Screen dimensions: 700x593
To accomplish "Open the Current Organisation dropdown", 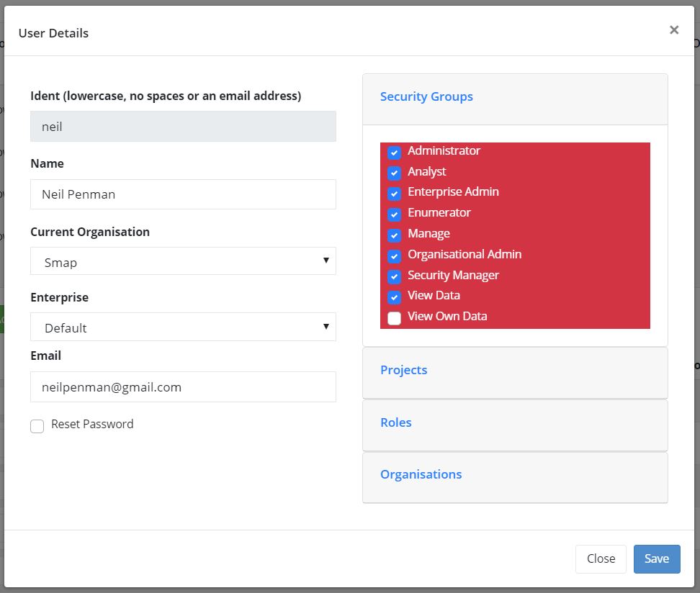I will coord(183,261).
